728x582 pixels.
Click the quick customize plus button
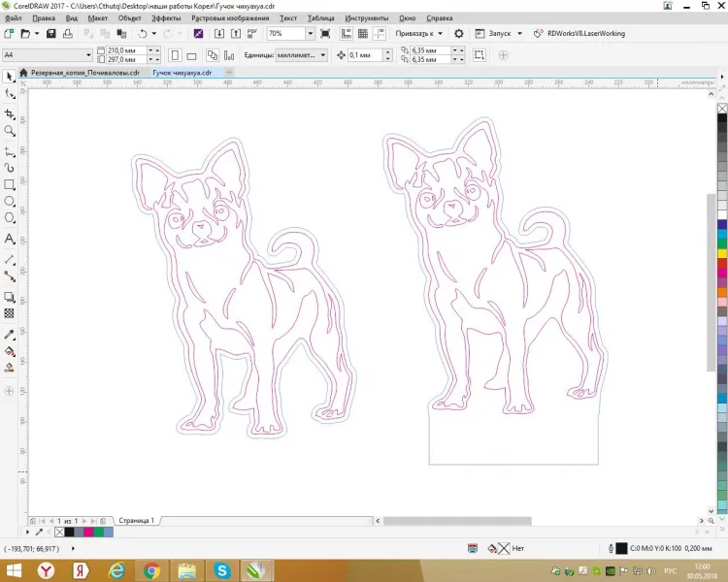pyautogui.click(x=503, y=55)
